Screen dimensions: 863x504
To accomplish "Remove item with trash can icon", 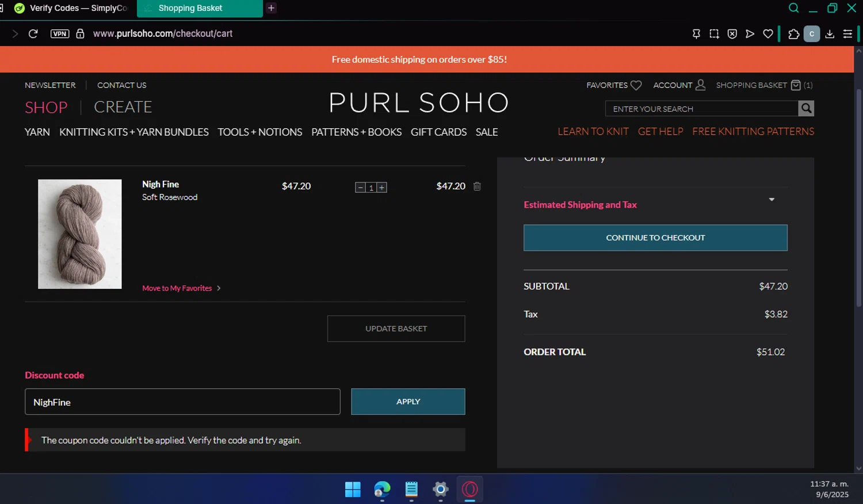I will [x=477, y=186].
